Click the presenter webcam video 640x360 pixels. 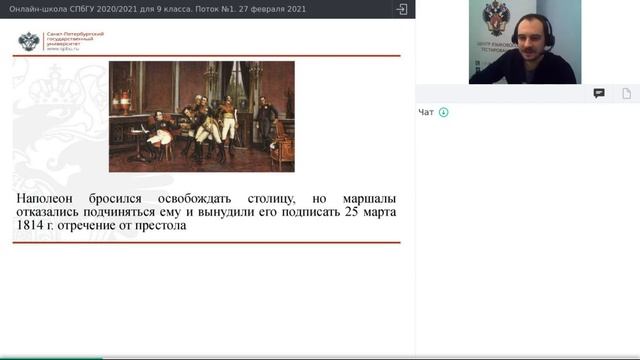(x=525, y=42)
